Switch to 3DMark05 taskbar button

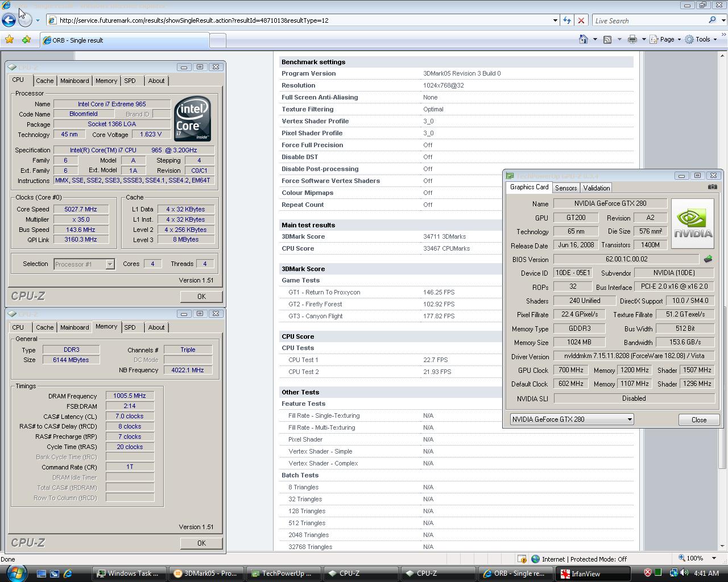[x=207, y=573]
